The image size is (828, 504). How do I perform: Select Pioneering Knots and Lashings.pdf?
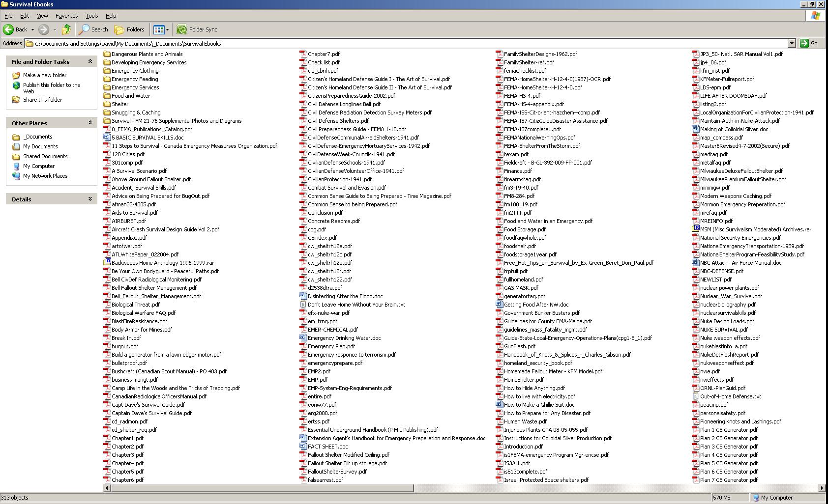click(x=741, y=421)
